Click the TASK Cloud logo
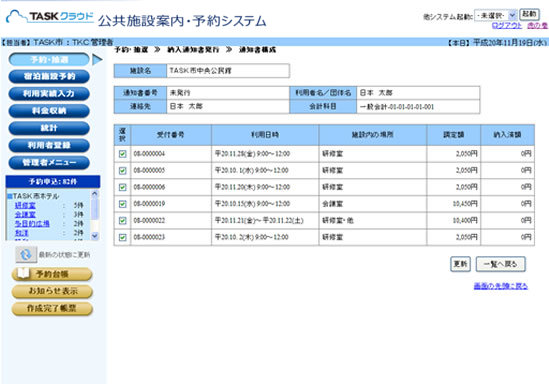Viewport: 549px width, 384px height. 50,17
